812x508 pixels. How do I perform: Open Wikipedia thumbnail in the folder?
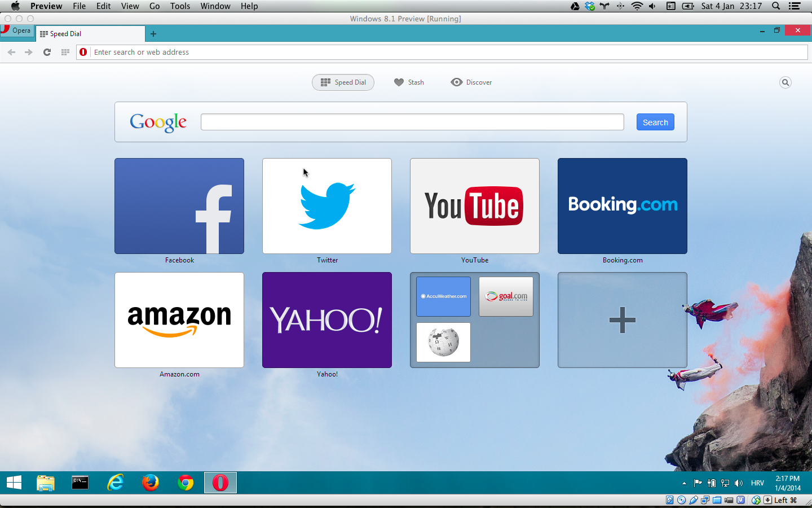coord(443,342)
